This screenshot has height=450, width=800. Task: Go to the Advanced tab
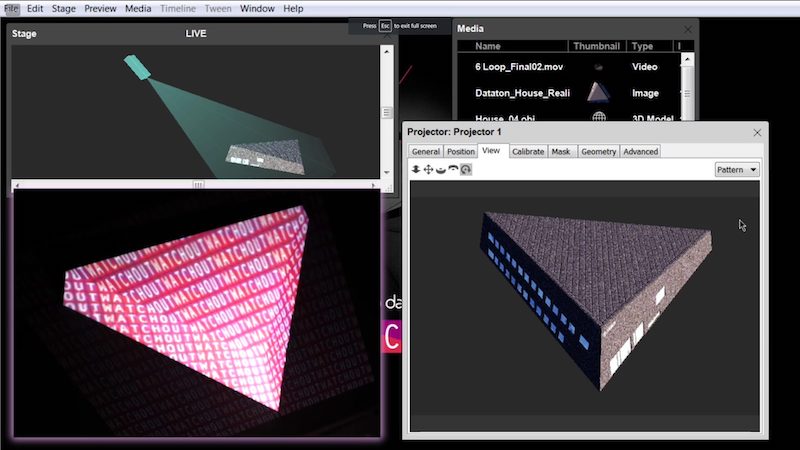point(640,151)
